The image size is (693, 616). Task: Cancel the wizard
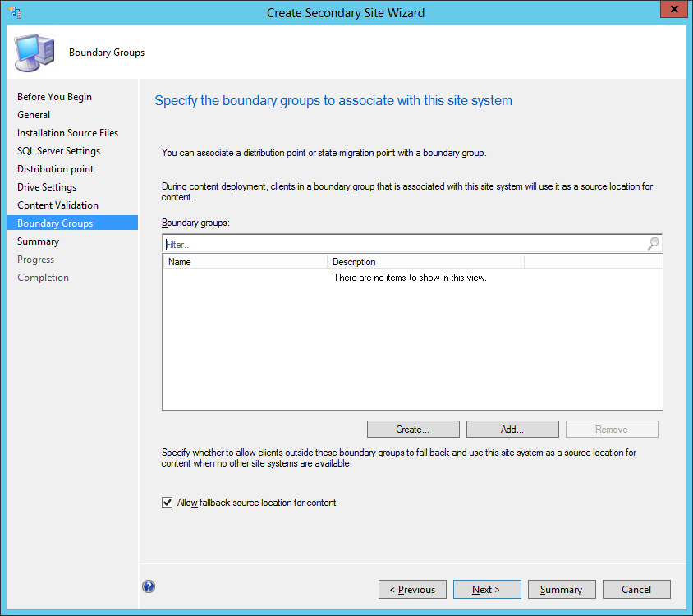pos(636,590)
